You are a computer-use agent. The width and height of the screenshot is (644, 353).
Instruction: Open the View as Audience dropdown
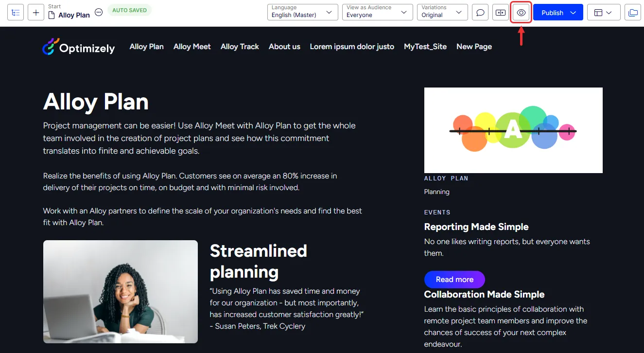point(378,12)
